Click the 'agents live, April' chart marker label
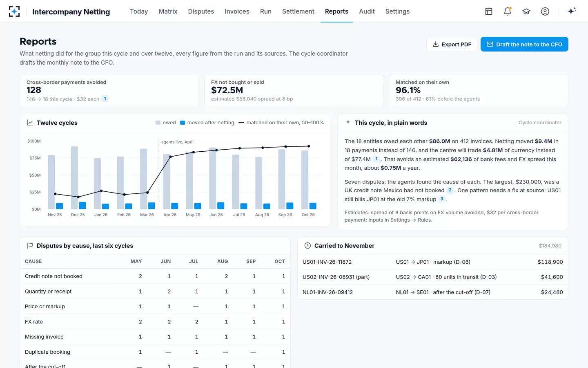This screenshot has width=588, height=368. tap(177, 142)
